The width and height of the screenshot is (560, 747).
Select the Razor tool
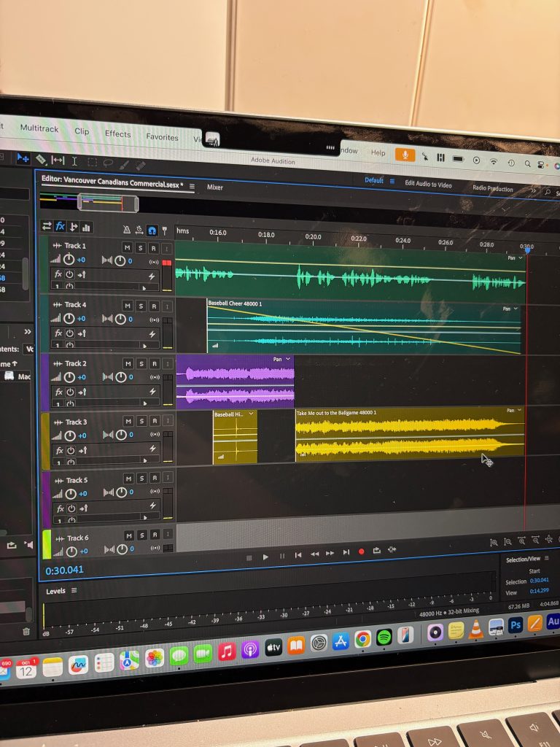point(42,158)
